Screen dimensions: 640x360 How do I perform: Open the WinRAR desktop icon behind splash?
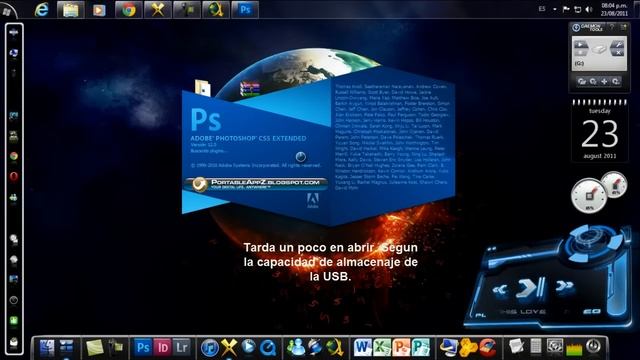250,89
